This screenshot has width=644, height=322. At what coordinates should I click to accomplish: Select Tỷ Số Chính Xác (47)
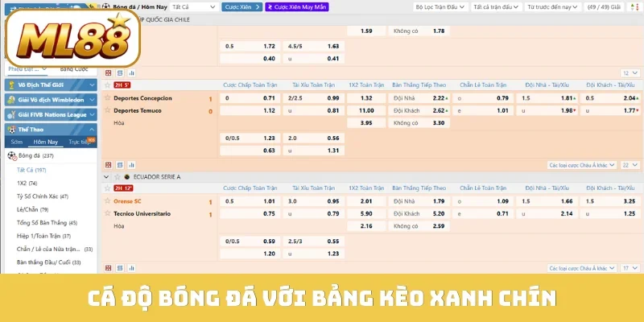pyautogui.click(x=43, y=196)
